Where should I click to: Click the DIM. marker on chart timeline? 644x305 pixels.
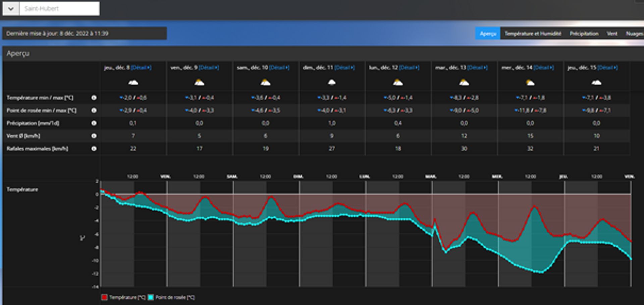[x=298, y=176]
